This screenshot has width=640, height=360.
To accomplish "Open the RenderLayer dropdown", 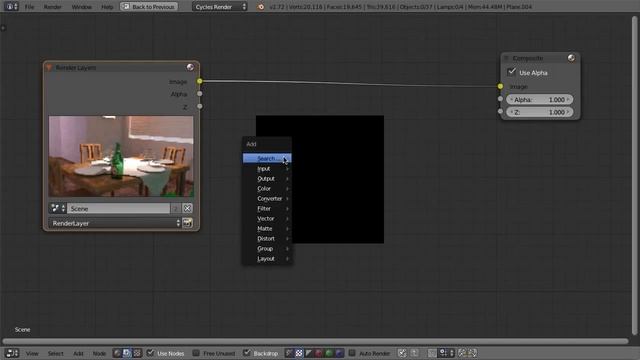I will coord(115,223).
